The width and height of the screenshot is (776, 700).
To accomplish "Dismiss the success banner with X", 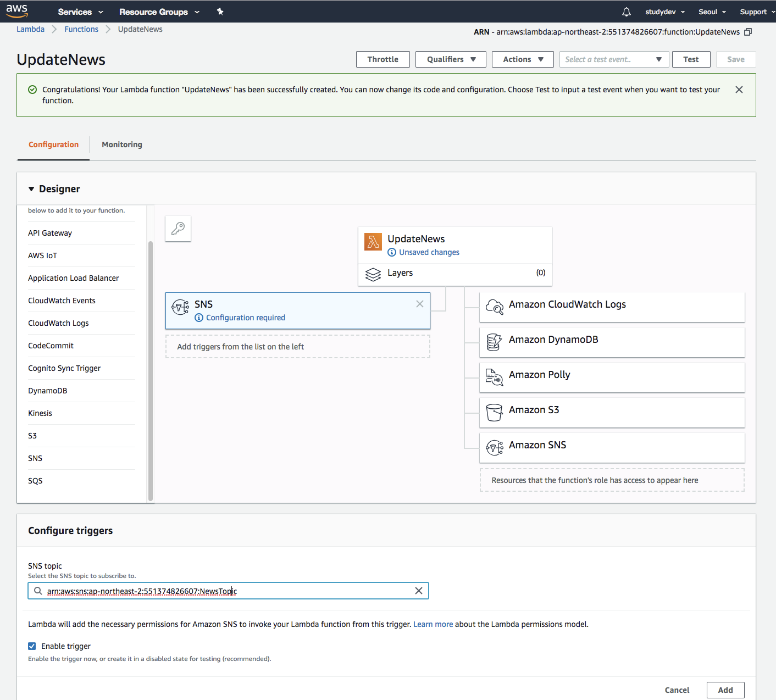I will [x=739, y=90].
